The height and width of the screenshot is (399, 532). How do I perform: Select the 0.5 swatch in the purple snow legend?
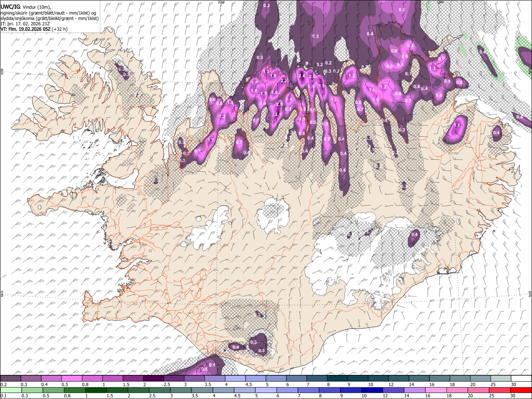(71, 379)
